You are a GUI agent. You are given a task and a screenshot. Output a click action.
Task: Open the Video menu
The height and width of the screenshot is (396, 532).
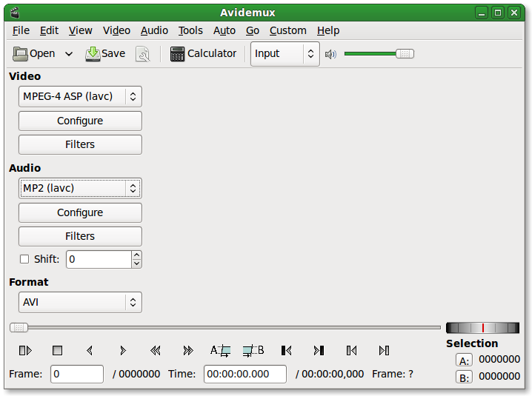click(116, 30)
